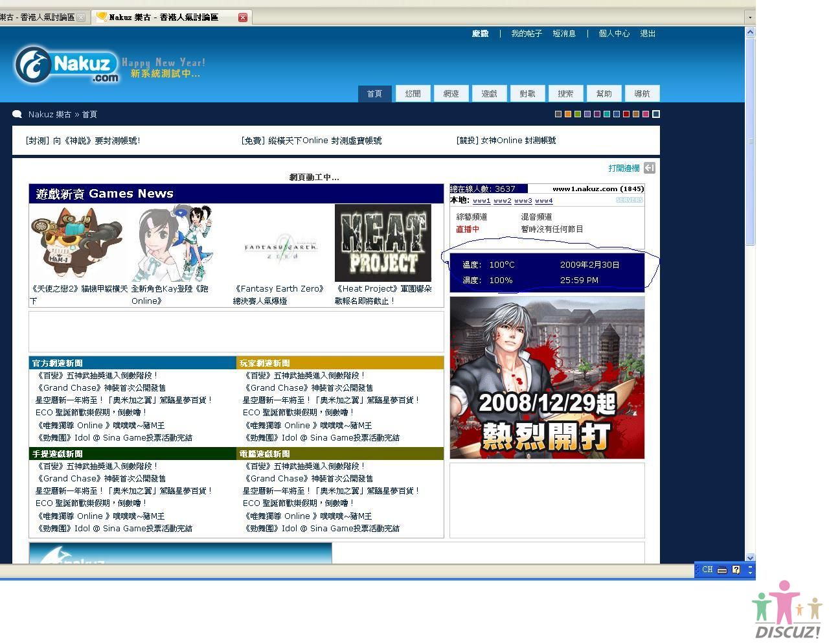Click the page scrollbar down arrow
This screenshot has height=644, width=829.
coord(750,557)
